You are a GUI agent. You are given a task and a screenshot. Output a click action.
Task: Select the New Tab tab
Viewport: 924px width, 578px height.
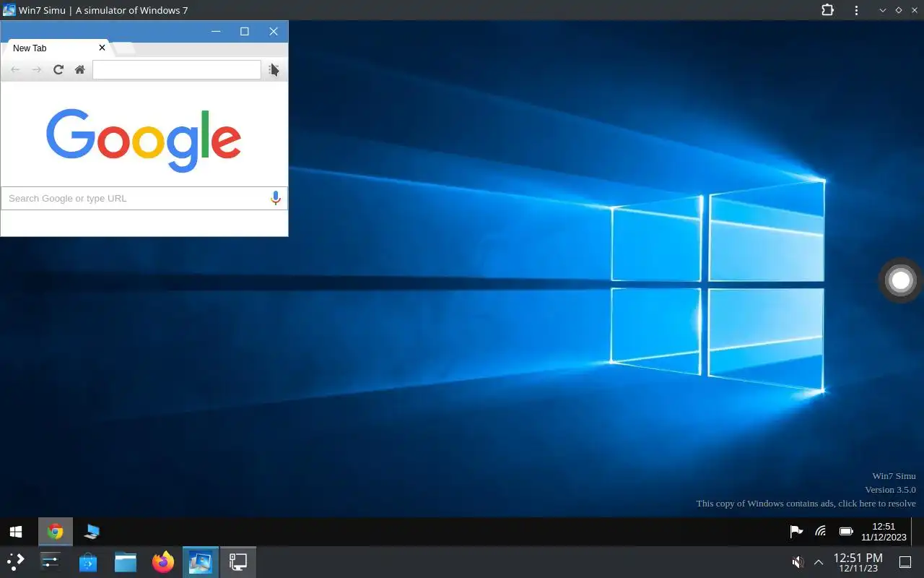[x=56, y=48]
